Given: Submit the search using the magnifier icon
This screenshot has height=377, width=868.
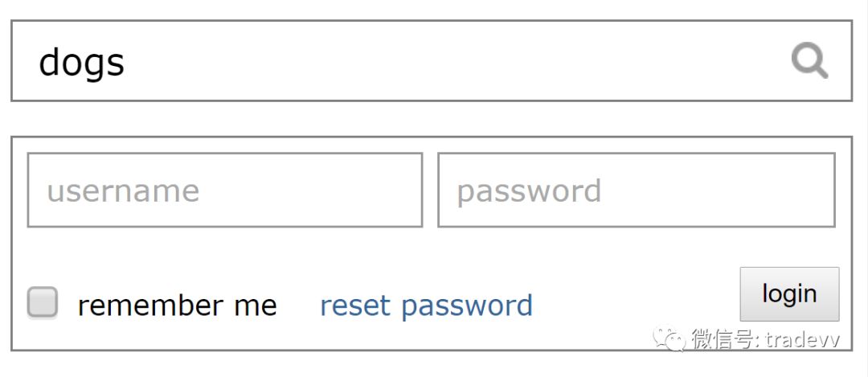Looking at the screenshot, I should (809, 61).
